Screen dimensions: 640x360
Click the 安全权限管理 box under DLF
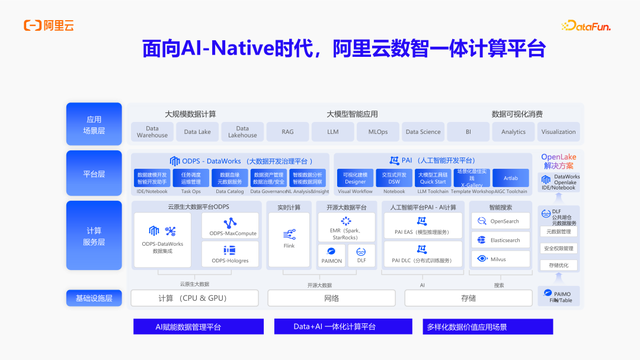coord(558,248)
